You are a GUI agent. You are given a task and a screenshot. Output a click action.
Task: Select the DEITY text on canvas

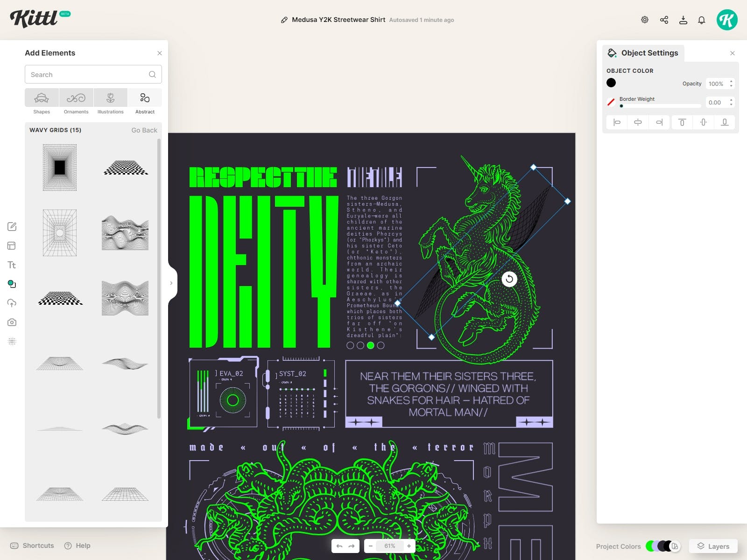coord(263,272)
